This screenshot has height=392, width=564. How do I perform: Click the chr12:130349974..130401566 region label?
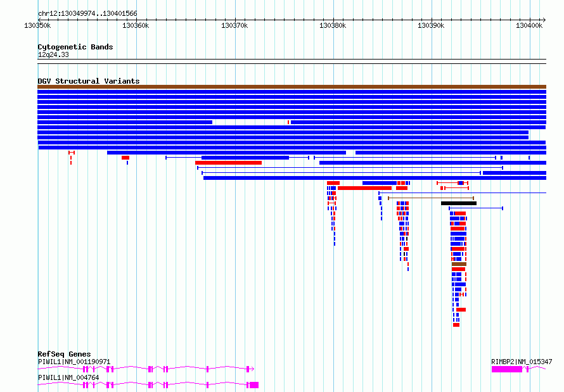pyautogui.click(x=87, y=13)
